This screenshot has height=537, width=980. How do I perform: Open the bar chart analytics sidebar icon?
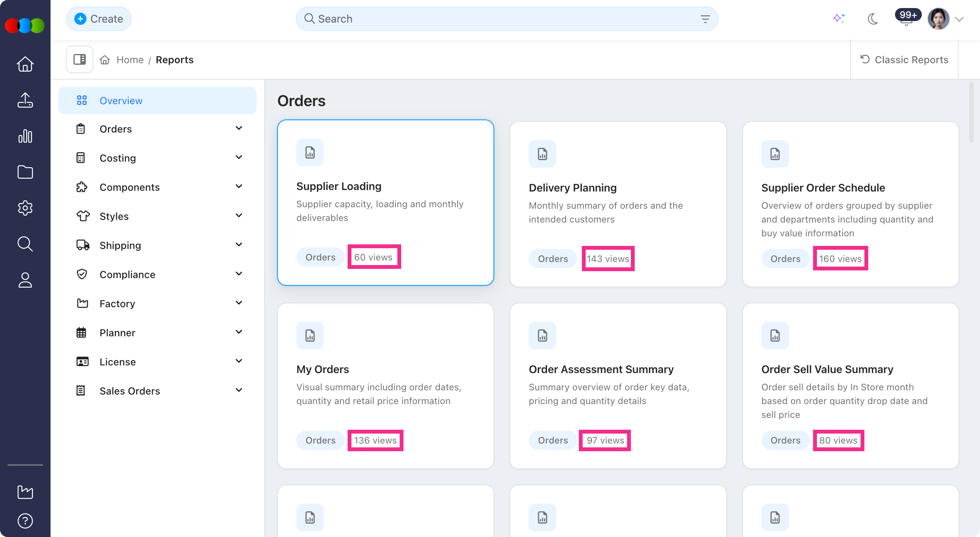(x=25, y=136)
